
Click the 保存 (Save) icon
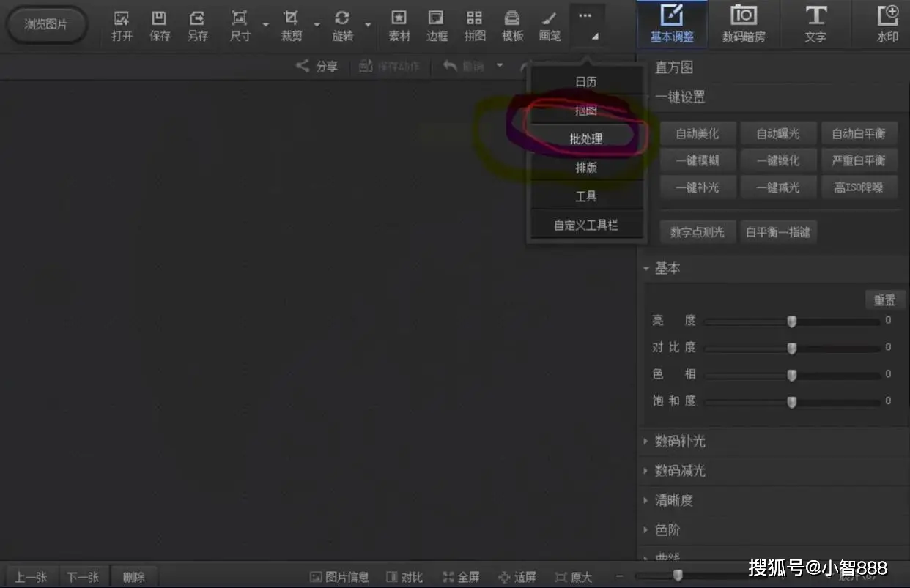click(160, 24)
